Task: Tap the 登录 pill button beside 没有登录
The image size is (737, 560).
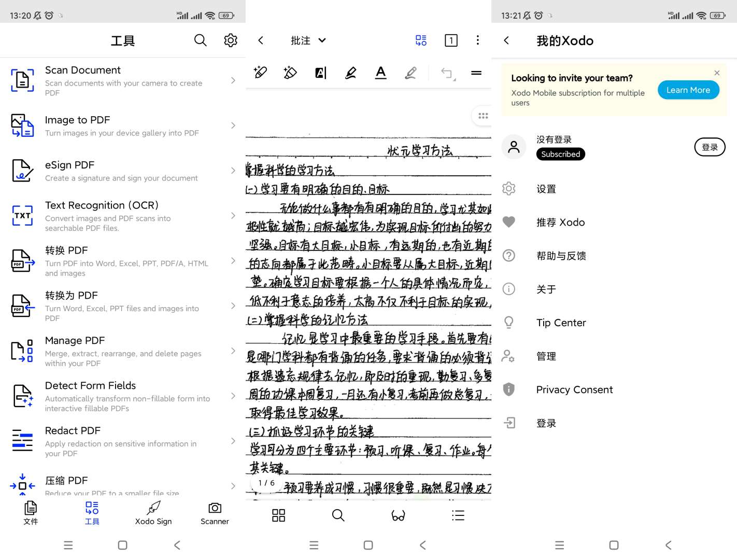Action: (x=710, y=147)
